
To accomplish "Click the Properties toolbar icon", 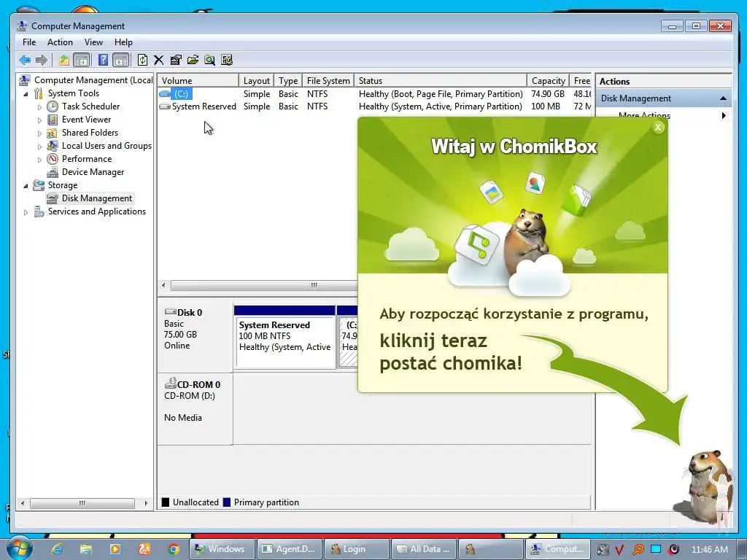I will point(176,60).
